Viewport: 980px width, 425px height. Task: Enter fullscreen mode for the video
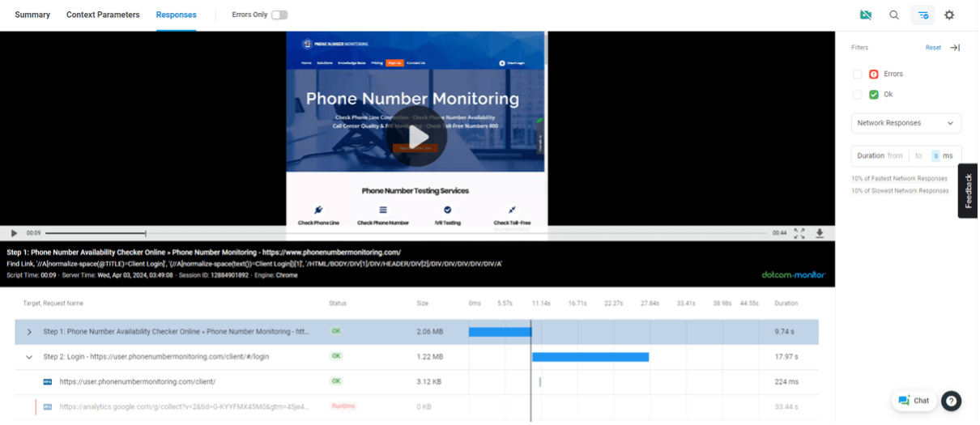pyautogui.click(x=799, y=233)
